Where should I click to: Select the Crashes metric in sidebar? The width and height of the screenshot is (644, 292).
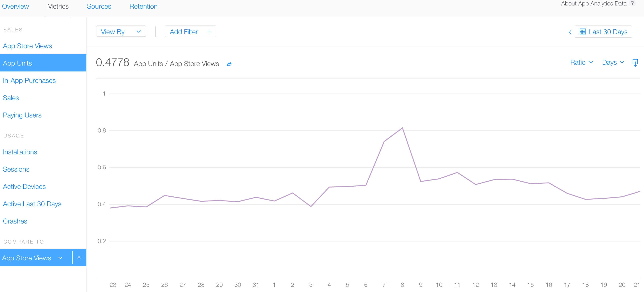pos(15,221)
